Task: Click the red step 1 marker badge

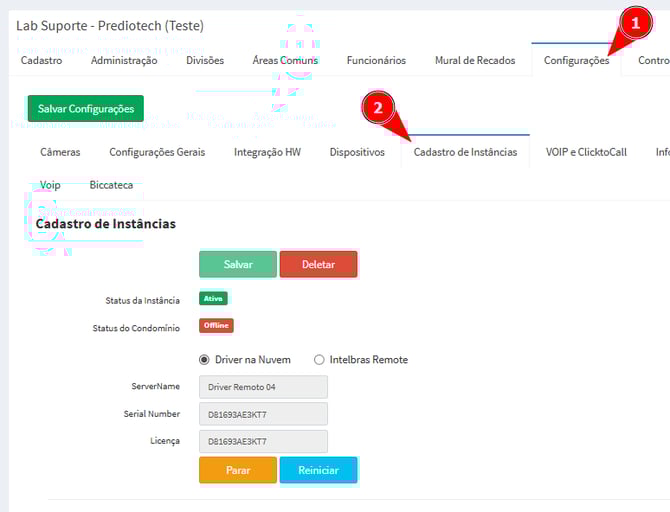Action: [x=632, y=22]
